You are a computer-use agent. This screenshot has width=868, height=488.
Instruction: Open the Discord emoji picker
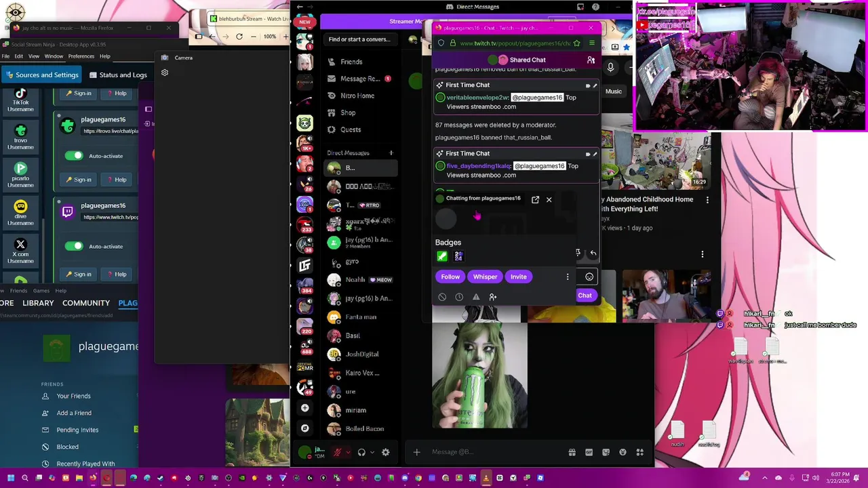[x=623, y=452]
